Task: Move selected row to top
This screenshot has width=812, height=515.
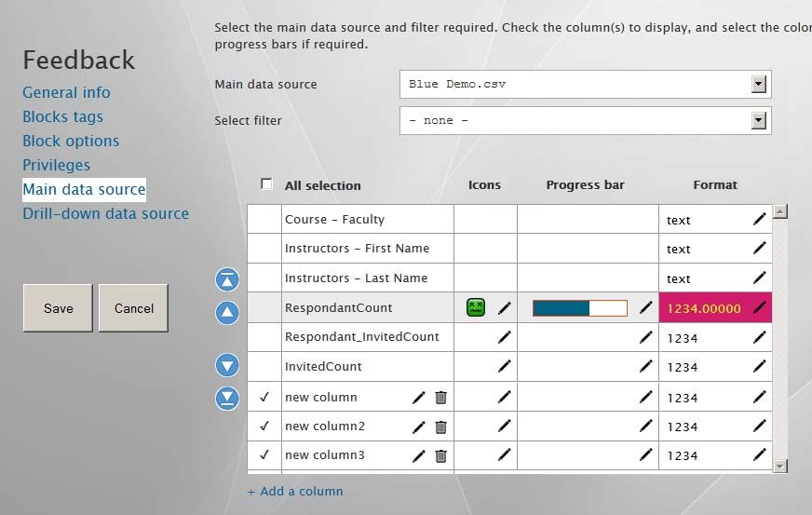Action: (x=227, y=279)
